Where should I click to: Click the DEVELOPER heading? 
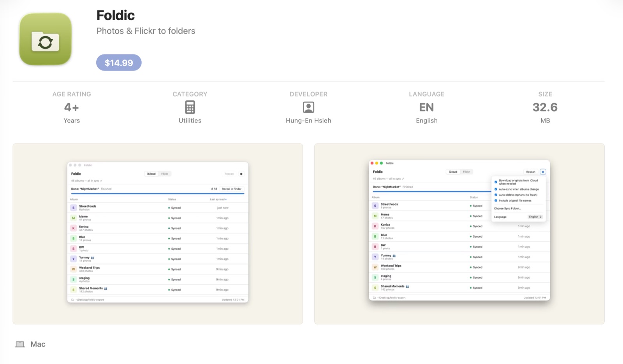pyautogui.click(x=308, y=94)
